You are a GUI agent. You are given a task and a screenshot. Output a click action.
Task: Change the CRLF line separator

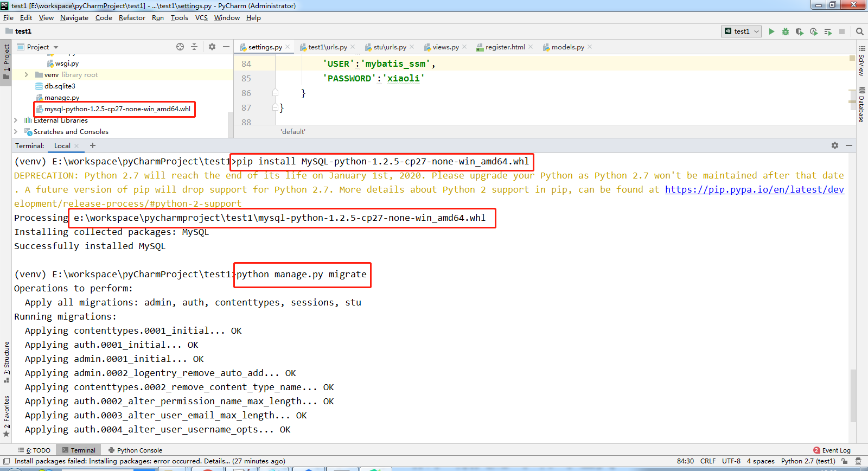[708, 461]
